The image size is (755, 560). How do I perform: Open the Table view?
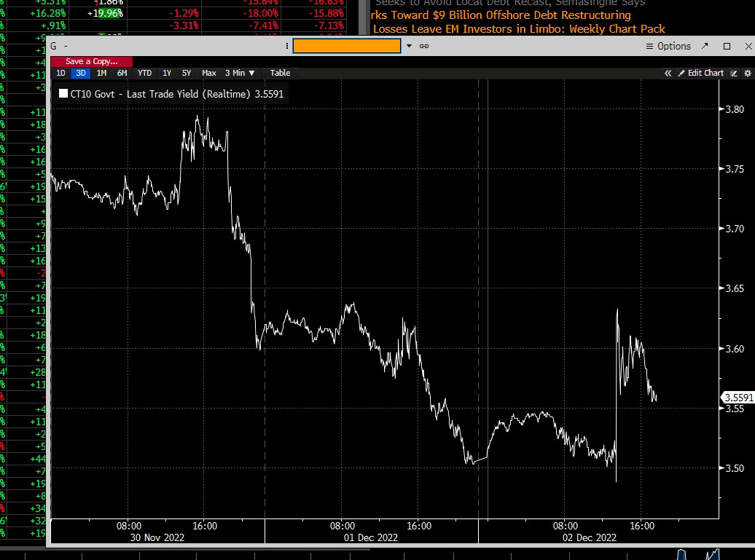point(280,73)
